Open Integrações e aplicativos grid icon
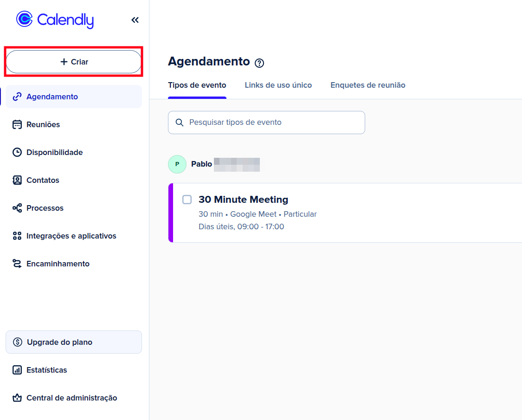The image size is (522, 420). coord(17,236)
